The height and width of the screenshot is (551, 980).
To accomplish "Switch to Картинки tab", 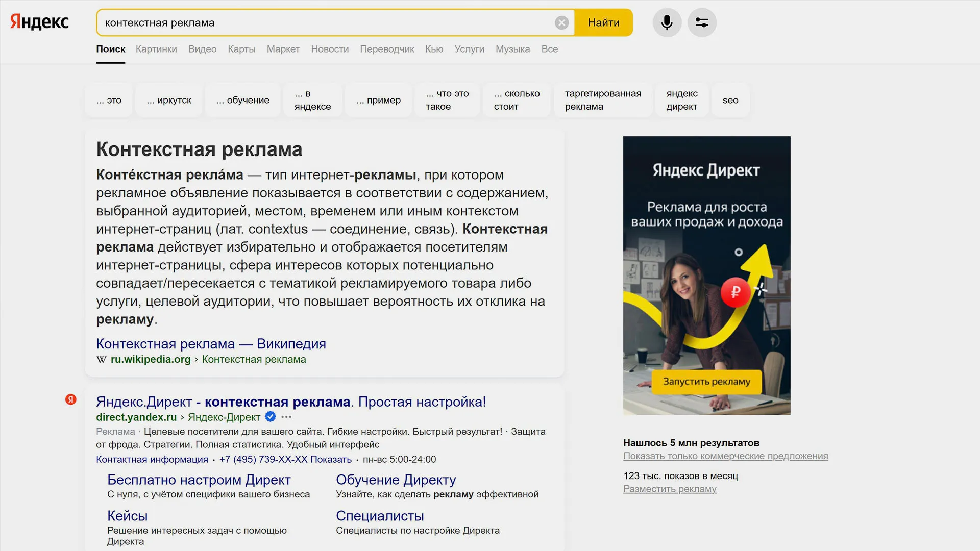I will coord(156,49).
